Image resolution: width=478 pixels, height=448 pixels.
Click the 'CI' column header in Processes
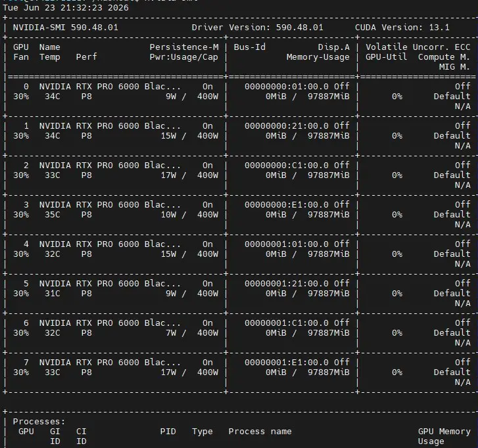(x=82, y=432)
